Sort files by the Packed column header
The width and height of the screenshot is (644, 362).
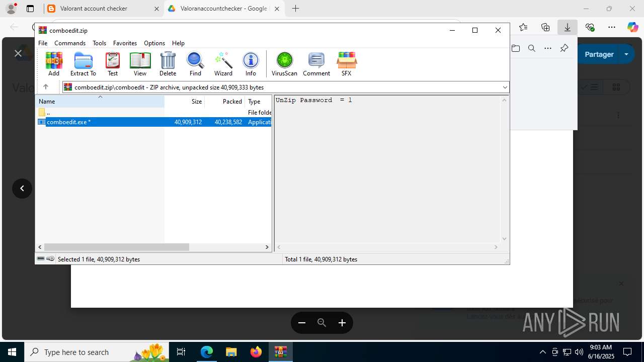coord(225,101)
